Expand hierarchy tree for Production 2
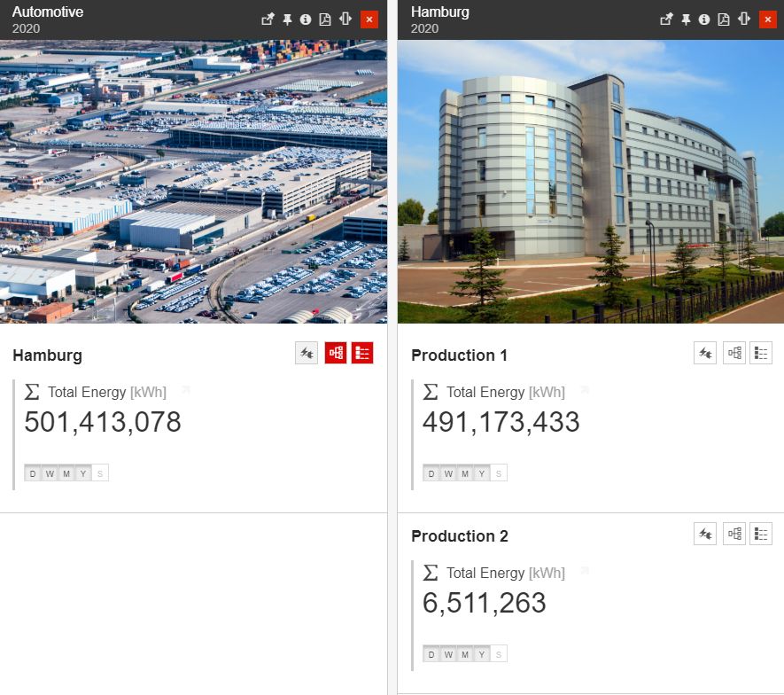The width and height of the screenshot is (784, 695). pos(734,534)
